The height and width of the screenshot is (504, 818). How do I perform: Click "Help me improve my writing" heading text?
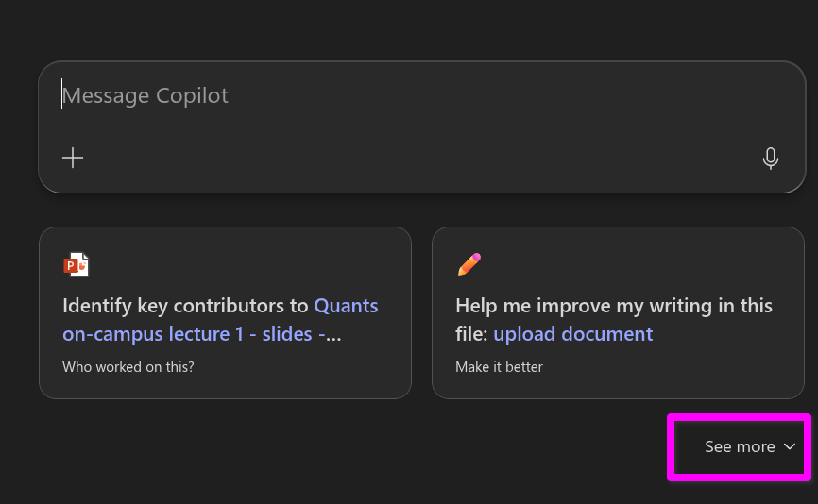coord(581,306)
